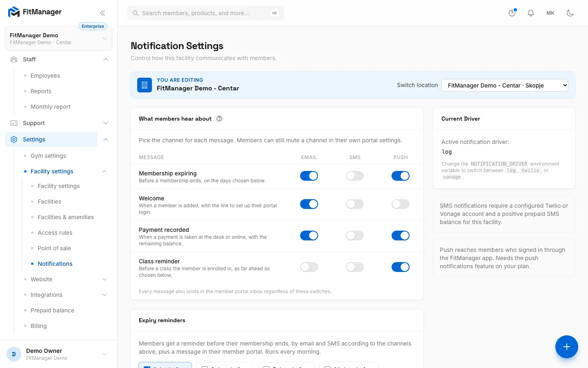Click the search magnifier icon
The width and height of the screenshot is (588, 368).
point(136,13)
